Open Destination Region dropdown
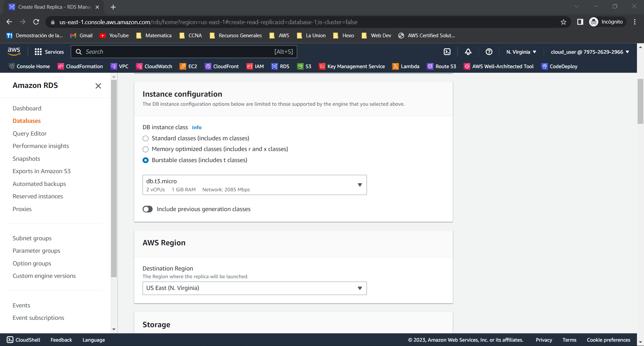 point(255,288)
